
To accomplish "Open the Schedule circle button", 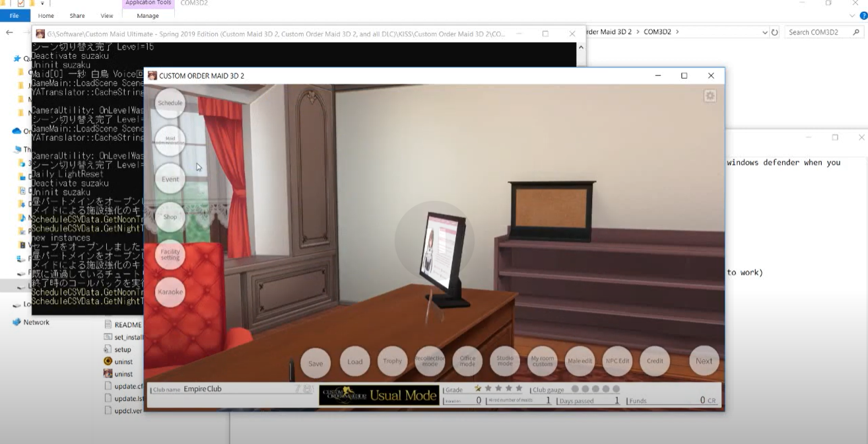I will click(x=170, y=104).
